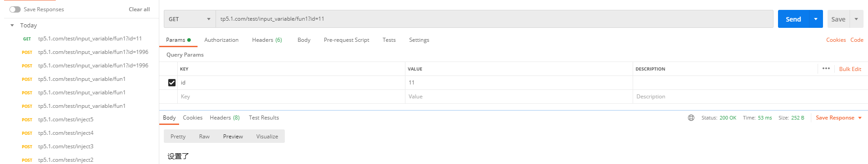Open the three-dots column options menu
Viewport: 868px width, 164px height.
click(x=826, y=69)
